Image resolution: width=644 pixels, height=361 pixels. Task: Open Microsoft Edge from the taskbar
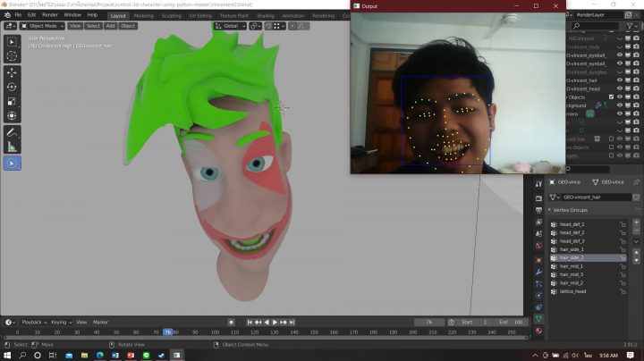pyautogui.click(x=99, y=355)
